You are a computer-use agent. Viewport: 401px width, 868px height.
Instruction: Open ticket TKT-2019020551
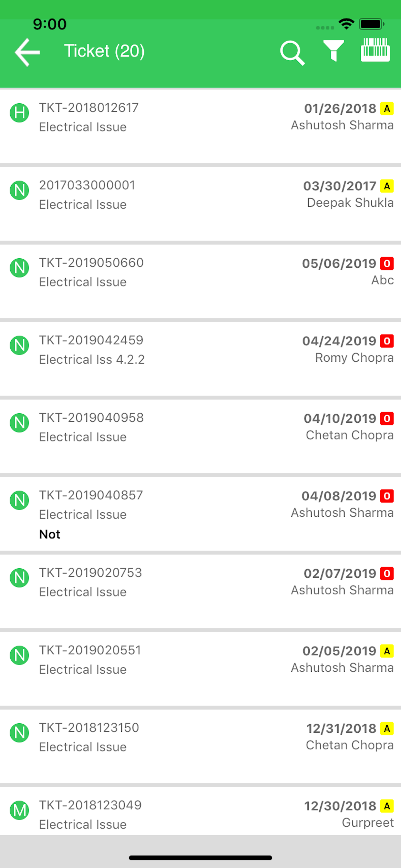click(200, 669)
